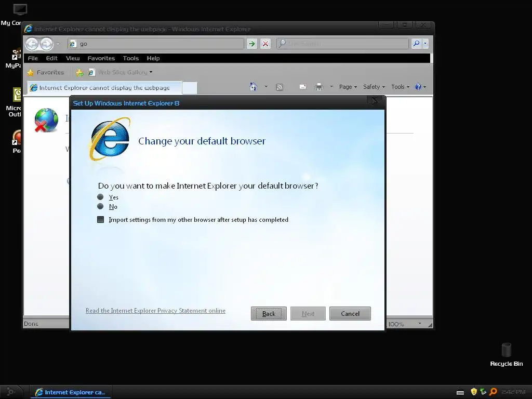Click the browser Back arrow button

[x=32, y=44]
